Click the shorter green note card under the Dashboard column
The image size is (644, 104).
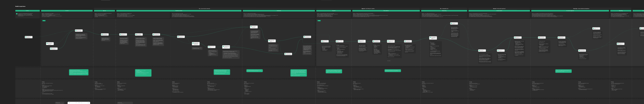click(x=255, y=71)
